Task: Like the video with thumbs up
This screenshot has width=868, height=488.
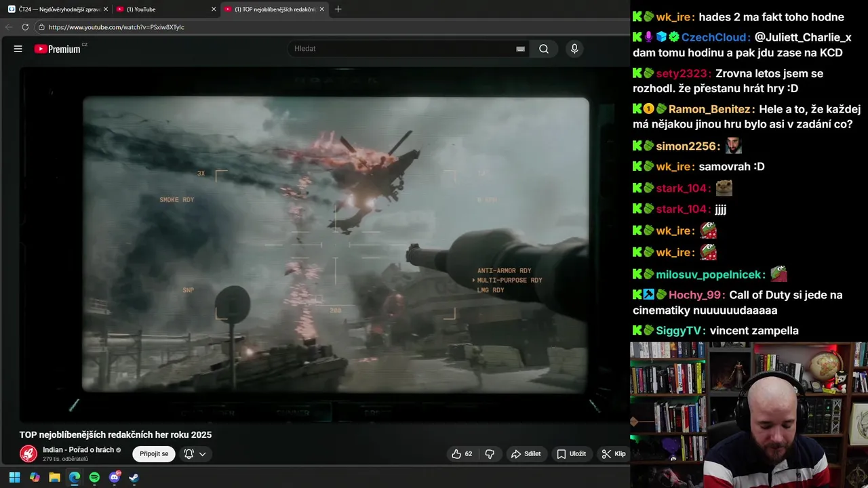Action: (x=462, y=453)
